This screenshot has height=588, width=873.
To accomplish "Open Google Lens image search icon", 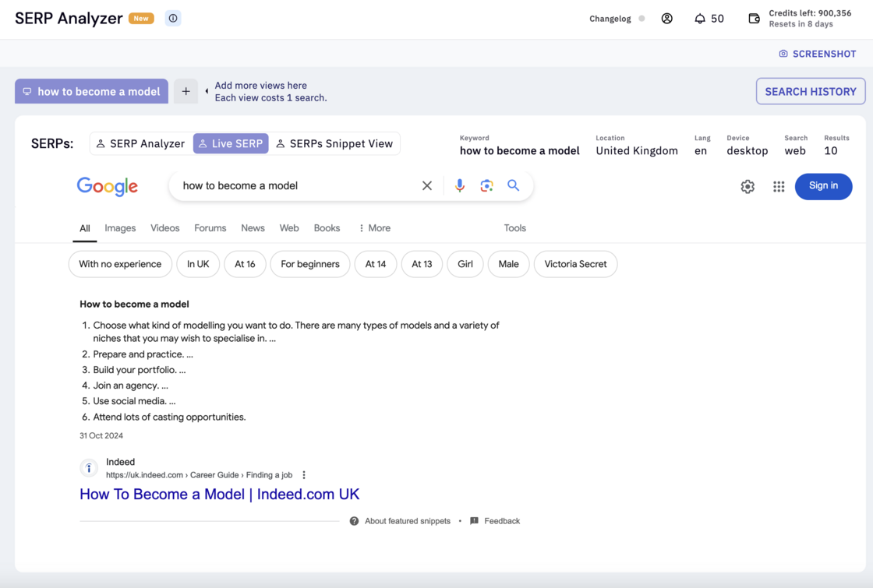I will pos(486,186).
